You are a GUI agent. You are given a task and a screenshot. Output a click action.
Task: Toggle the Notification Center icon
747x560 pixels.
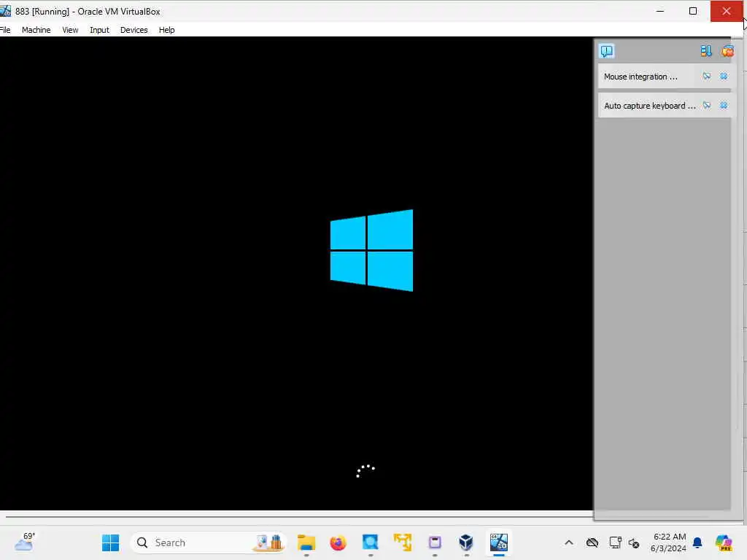(x=606, y=51)
